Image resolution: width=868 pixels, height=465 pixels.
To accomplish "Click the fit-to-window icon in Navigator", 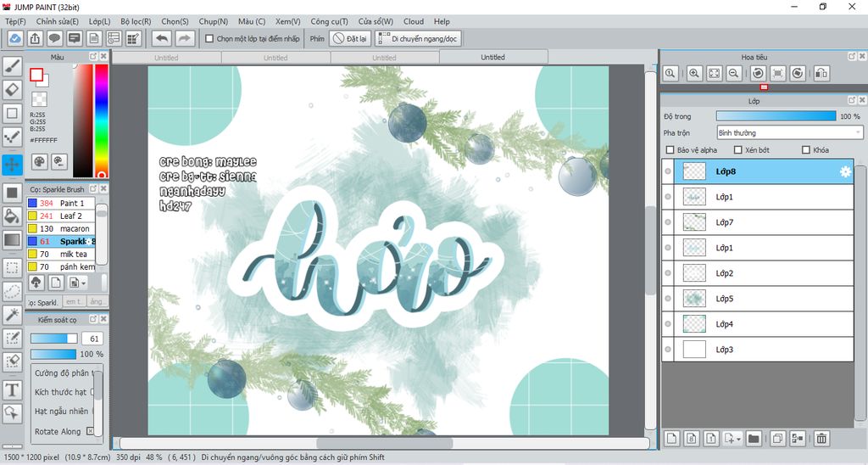I will [x=714, y=73].
